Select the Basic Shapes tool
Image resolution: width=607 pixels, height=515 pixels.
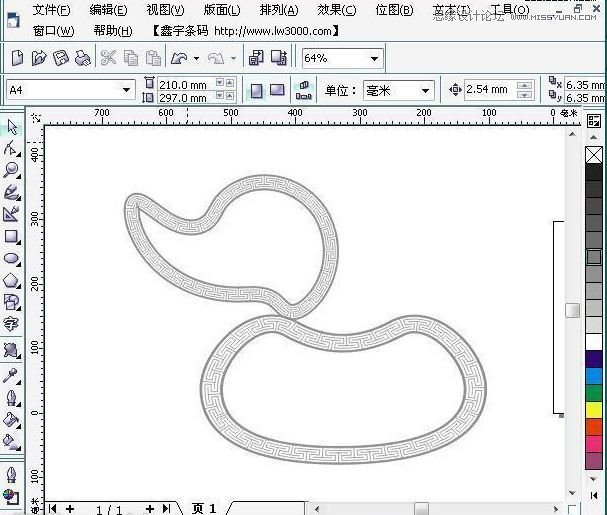pyautogui.click(x=12, y=302)
